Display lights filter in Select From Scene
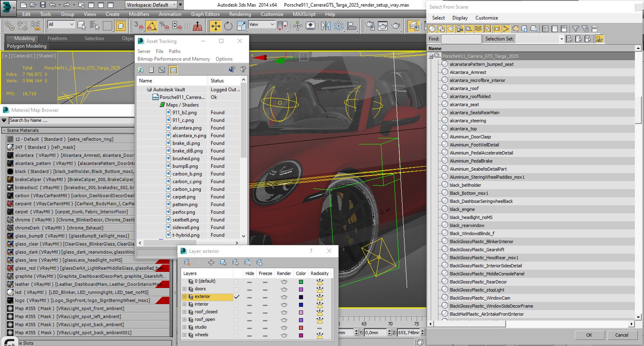644x346 pixels. tap(450, 29)
